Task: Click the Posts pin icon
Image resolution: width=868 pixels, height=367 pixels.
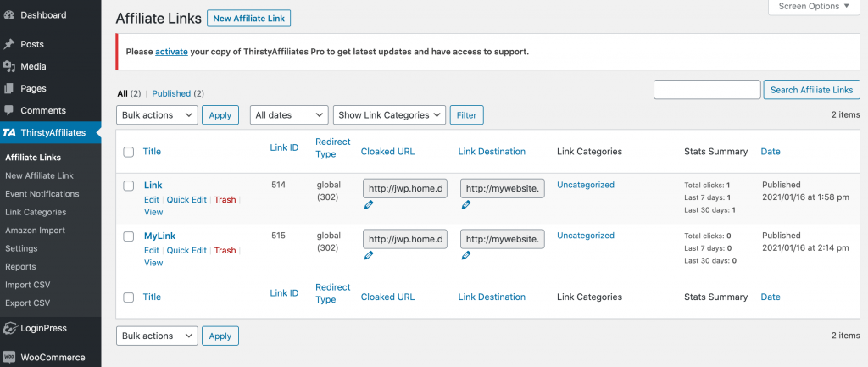Action: point(8,44)
